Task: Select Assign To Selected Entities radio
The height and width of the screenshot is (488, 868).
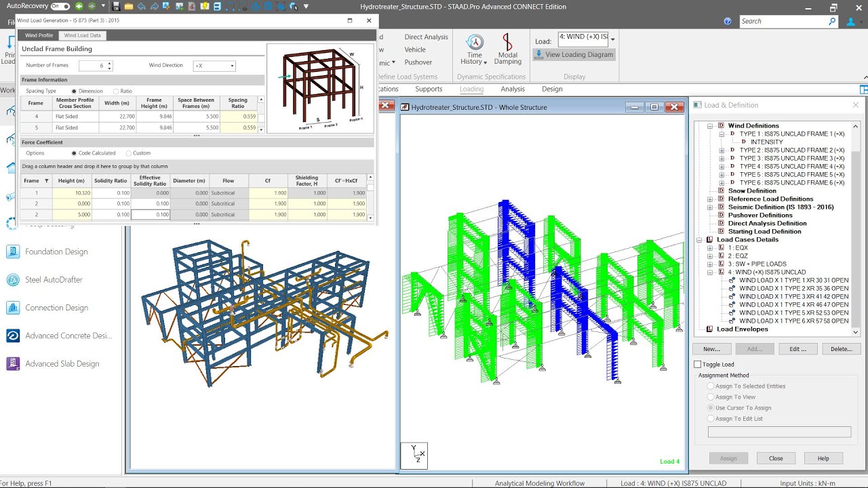Action: tap(711, 386)
